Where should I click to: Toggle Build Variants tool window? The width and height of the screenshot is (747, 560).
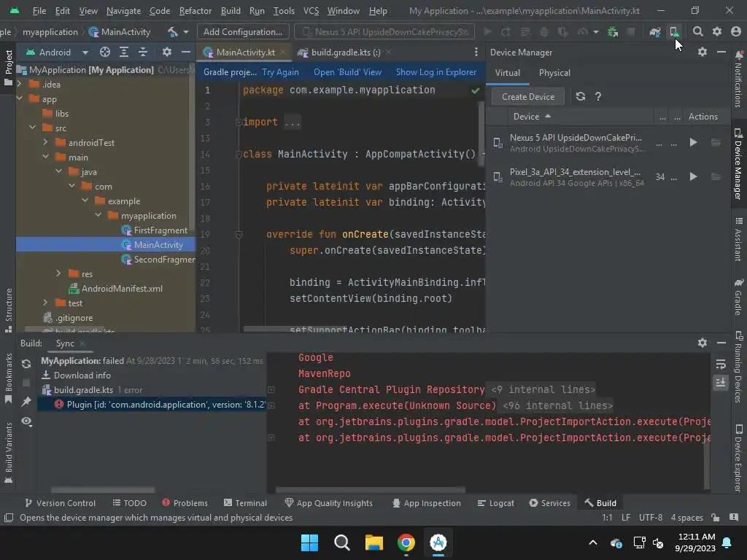coord(9,453)
